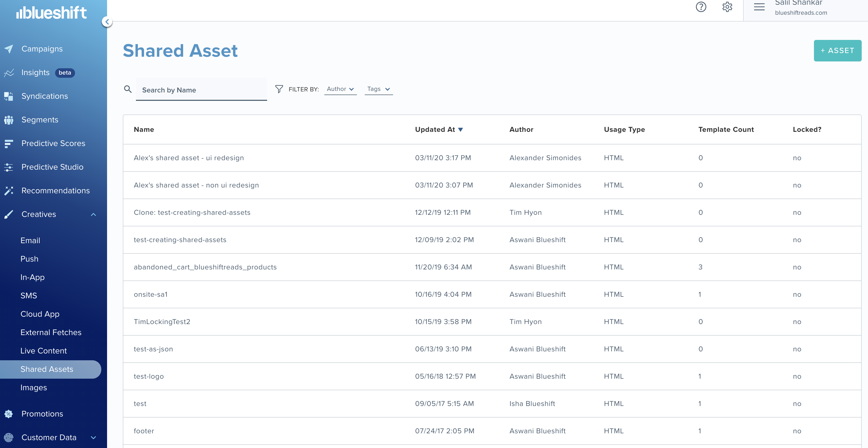Click template count '3' cell
This screenshot has width=868, height=448.
[700, 267]
